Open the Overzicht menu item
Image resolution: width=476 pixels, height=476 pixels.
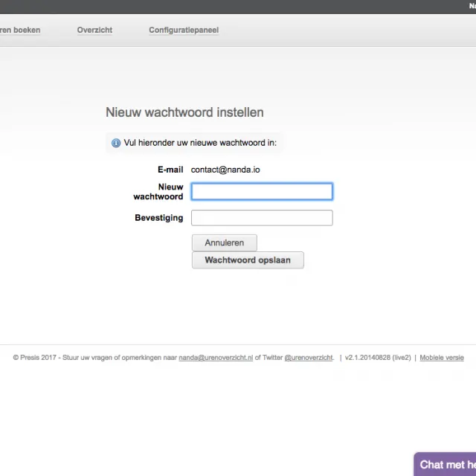[94, 30]
